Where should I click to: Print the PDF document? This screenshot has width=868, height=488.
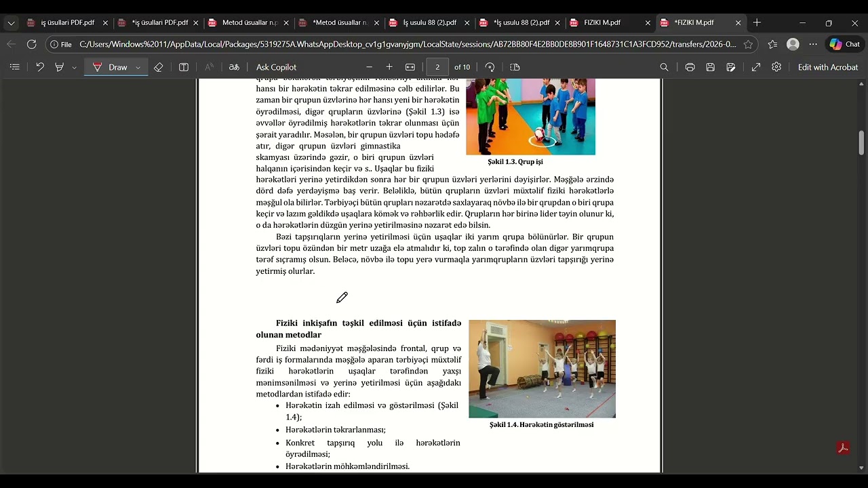690,67
